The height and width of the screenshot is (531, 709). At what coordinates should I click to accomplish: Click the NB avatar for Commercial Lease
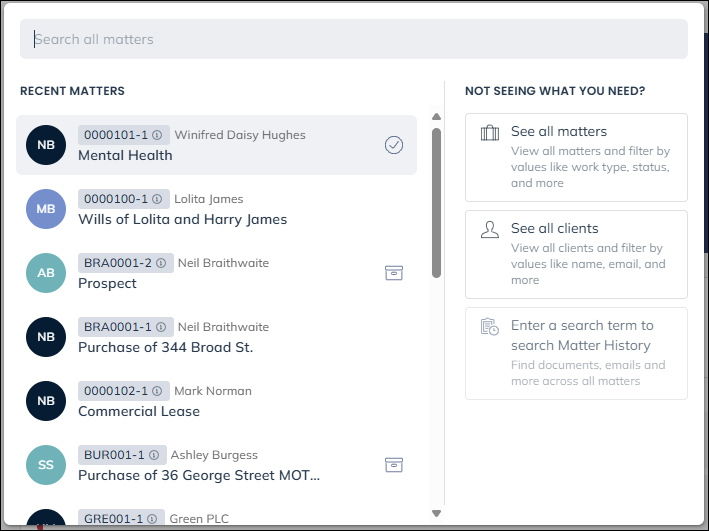(46, 401)
